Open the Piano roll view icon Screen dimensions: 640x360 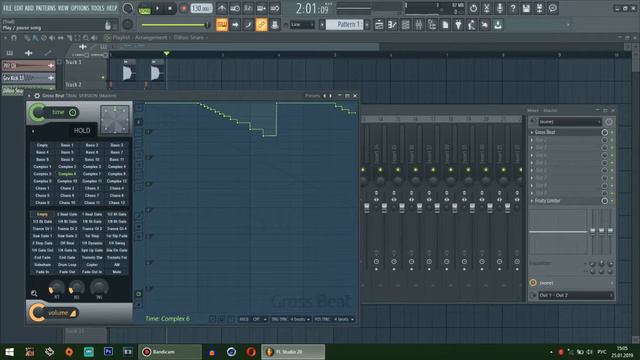click(392, 25)
